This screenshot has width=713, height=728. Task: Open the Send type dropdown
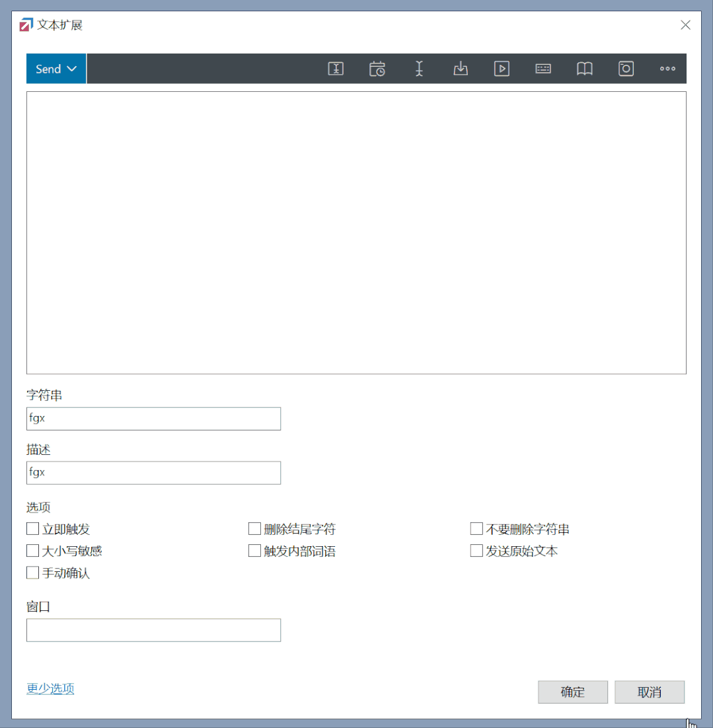(x=56, y=69)
